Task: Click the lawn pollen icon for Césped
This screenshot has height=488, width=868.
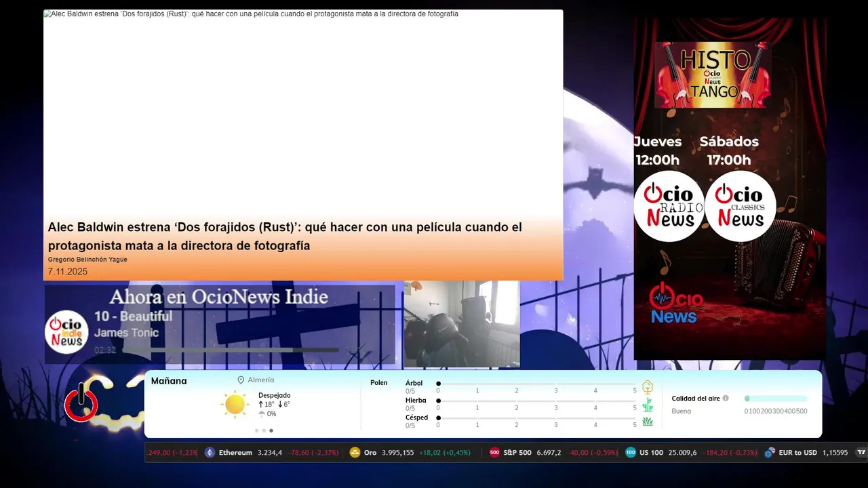Action: [648, 422]
